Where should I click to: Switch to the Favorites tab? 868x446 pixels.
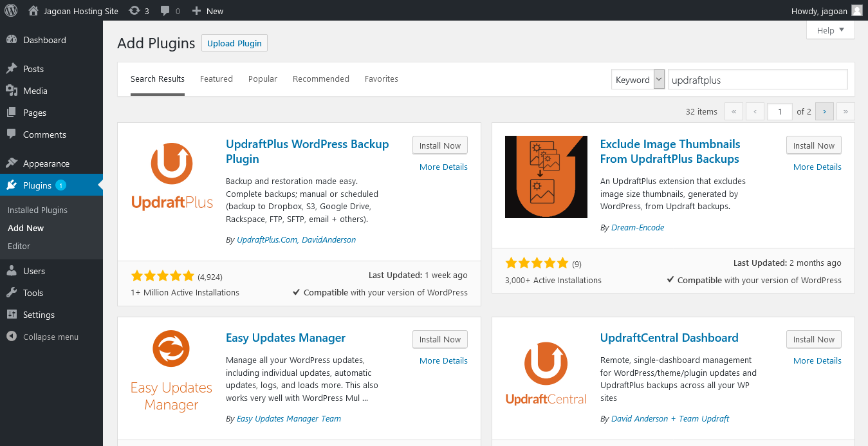point(382,79)
